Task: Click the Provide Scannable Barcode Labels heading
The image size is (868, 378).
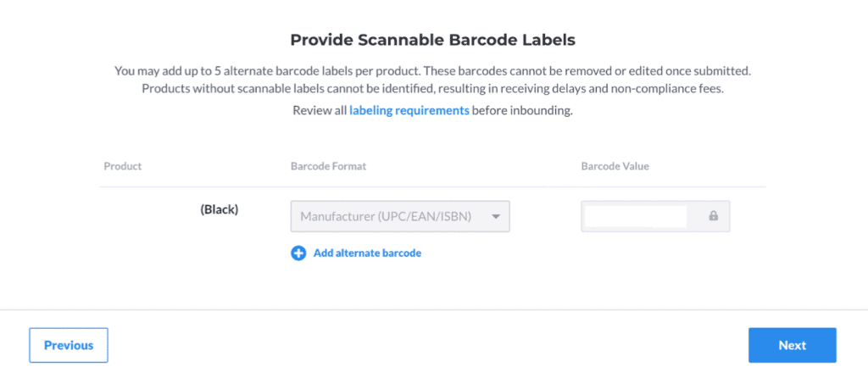Action: click(x=433, y=39)
